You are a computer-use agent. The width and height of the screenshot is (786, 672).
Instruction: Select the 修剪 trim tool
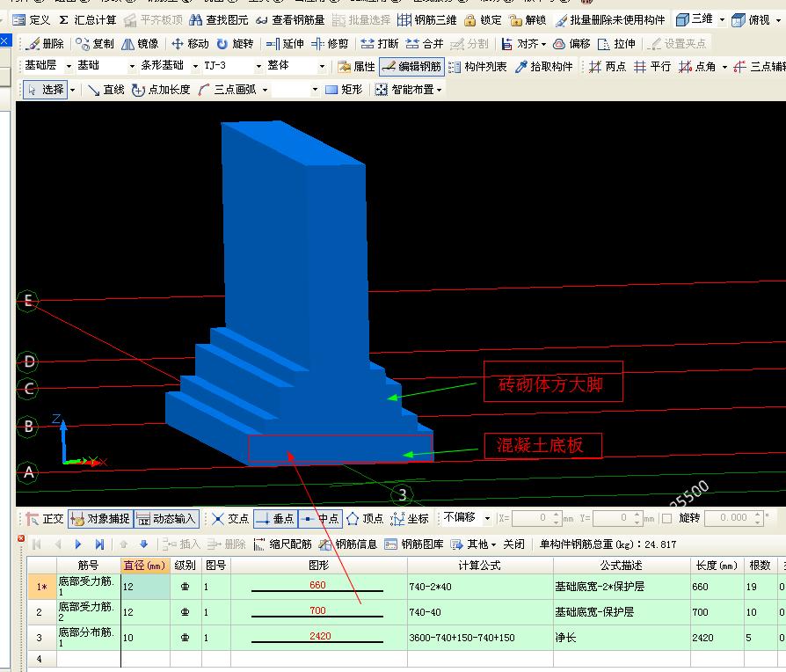pos(330,44)
